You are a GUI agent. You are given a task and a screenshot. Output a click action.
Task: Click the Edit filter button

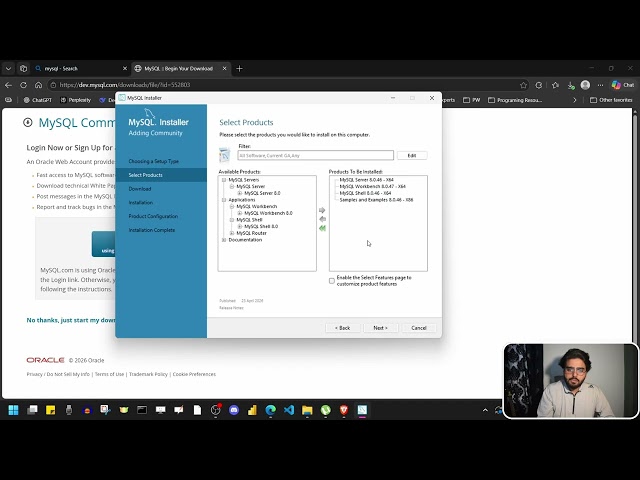pos(412,156)
